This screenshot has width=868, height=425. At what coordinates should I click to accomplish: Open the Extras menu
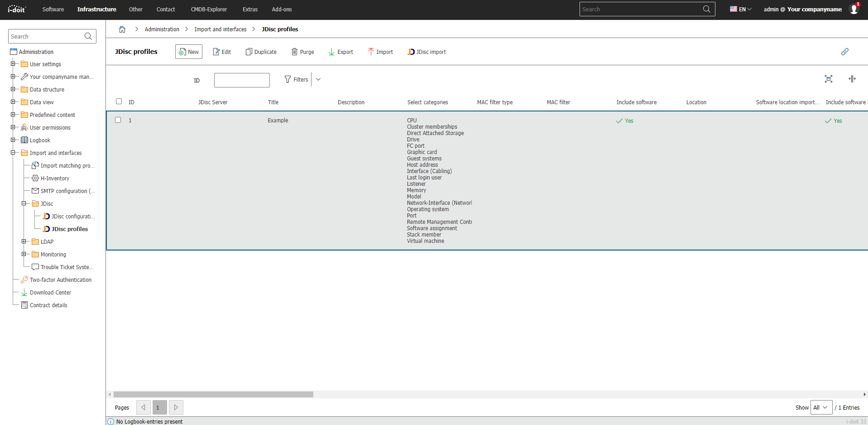[x=250, y=9]
